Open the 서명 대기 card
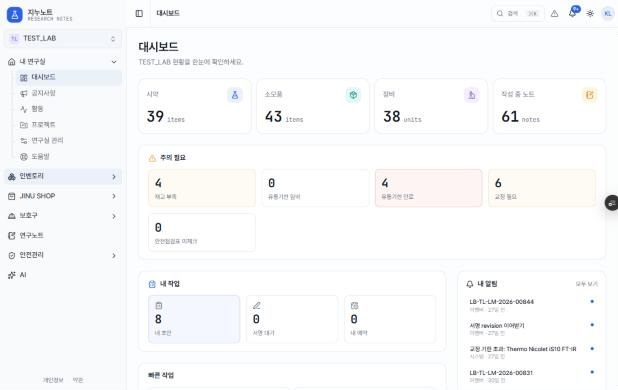Image resolution: width=618 pixels, height=390 pixels. [292, 319]
